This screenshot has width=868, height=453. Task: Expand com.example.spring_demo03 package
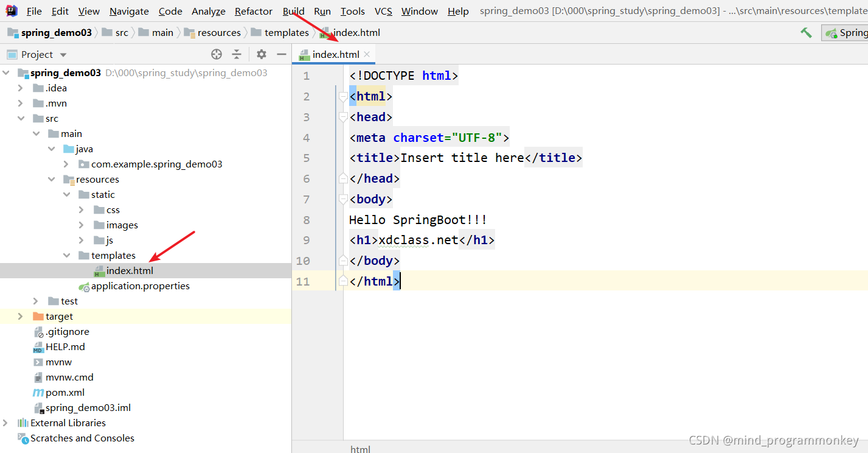[66, 164]
